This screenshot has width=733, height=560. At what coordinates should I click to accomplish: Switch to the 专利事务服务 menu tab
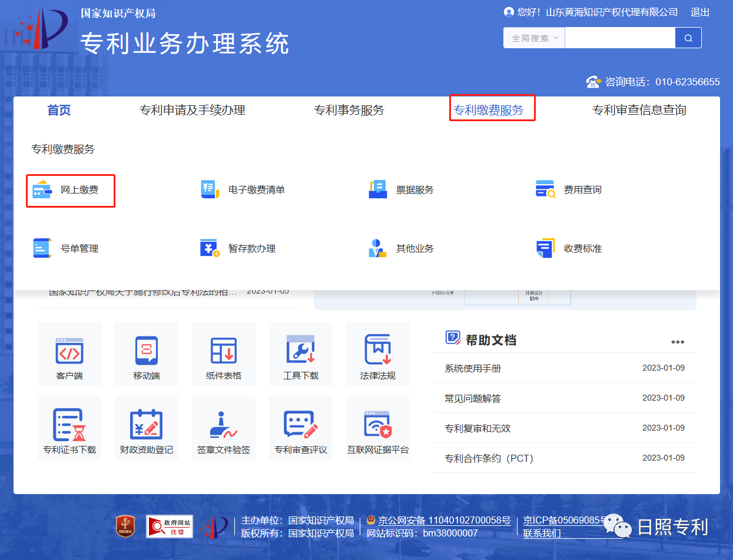pos(349,110)
